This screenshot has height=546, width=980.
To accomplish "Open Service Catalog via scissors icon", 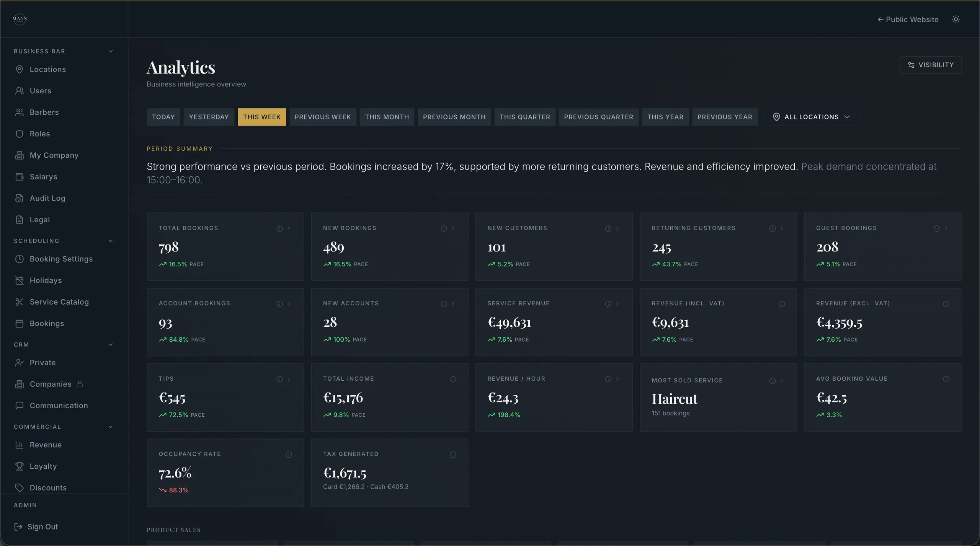I will [x=20, y=302].
